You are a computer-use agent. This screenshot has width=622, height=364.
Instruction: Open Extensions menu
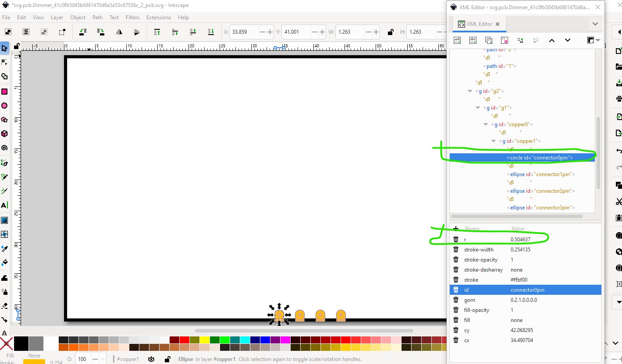(x=159, y=18)
